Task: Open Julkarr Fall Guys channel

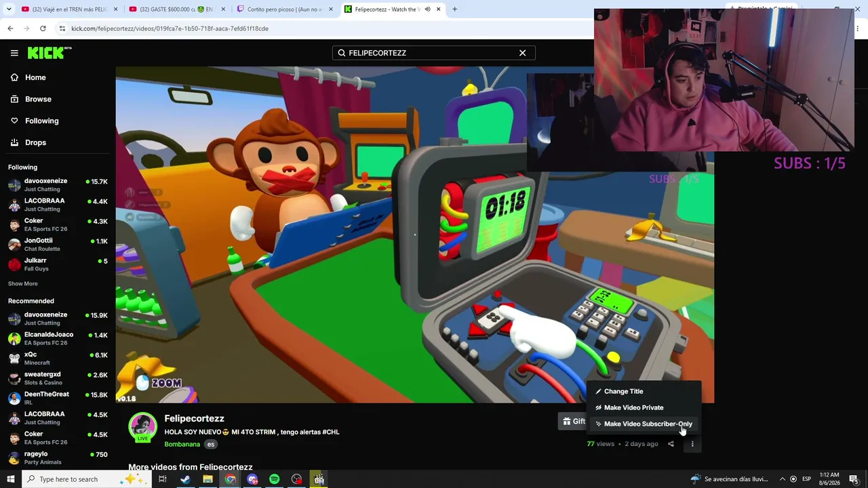Action: click(58, 264)
